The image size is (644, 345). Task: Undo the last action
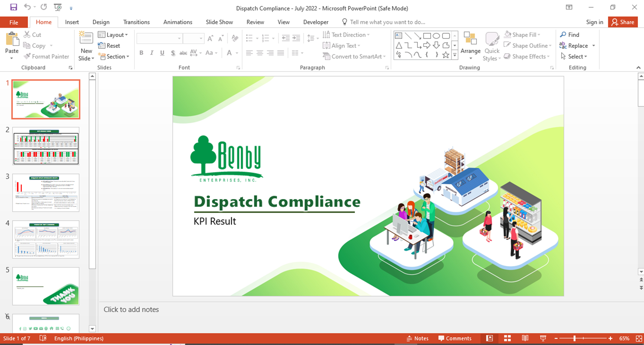pos(27,7)
